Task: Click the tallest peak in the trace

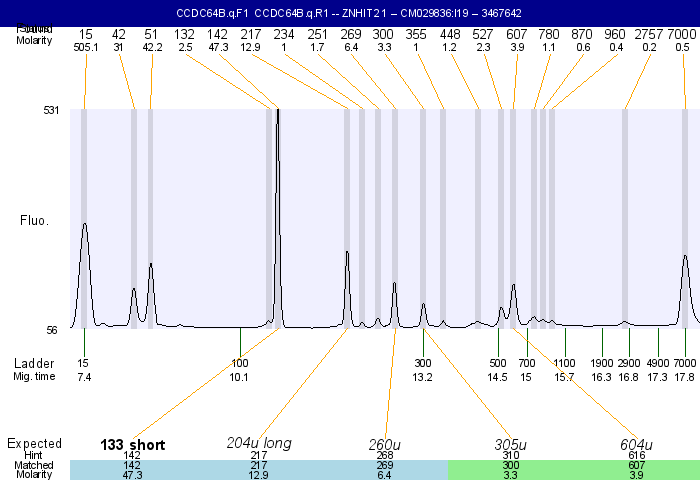Action: (x=277, y=112)
